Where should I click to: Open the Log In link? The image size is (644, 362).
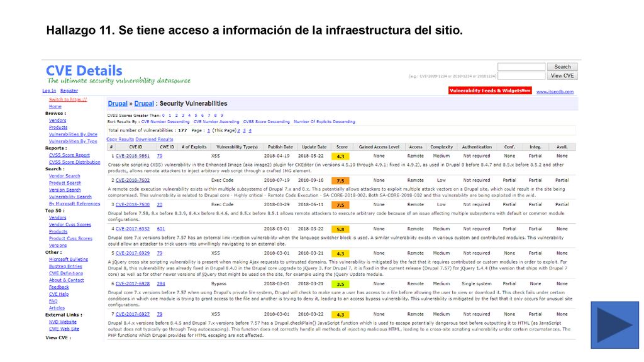[49, 90]
